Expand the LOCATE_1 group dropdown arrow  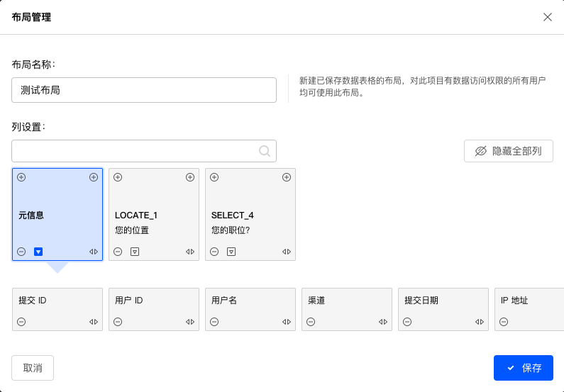135,252
